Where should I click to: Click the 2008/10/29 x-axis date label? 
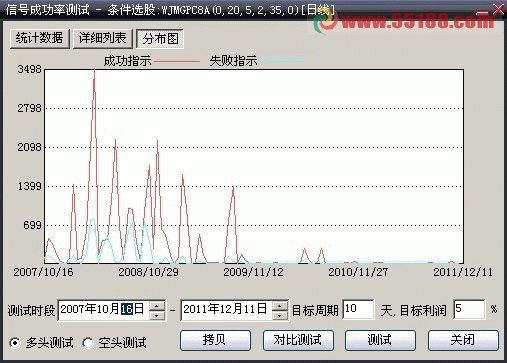coord(149,272)
